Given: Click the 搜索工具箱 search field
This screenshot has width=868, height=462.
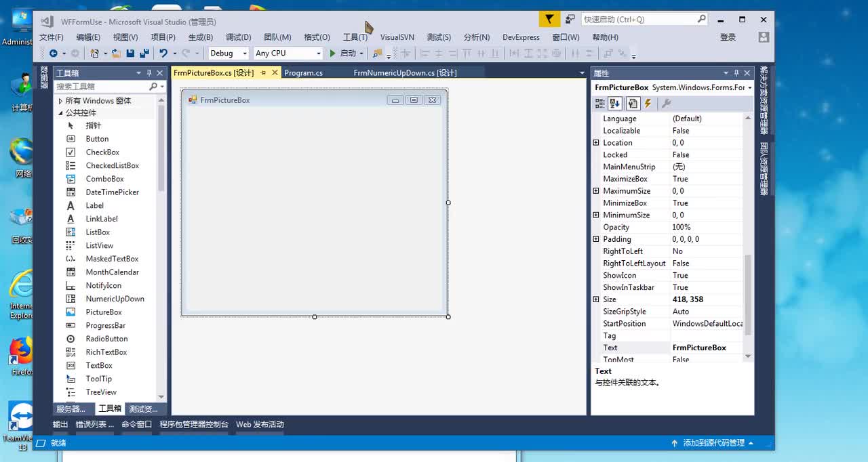Looking at the screenshot, I should pyautogui.click(x=102, y=87).
